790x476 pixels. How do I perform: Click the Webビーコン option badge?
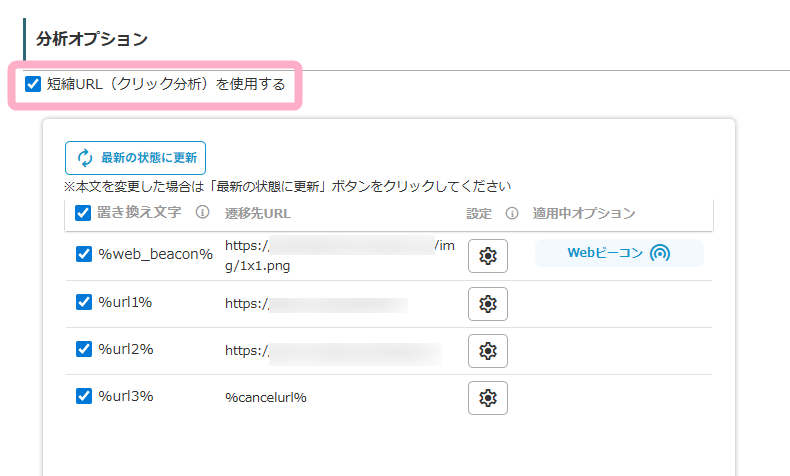coord(619,254)
